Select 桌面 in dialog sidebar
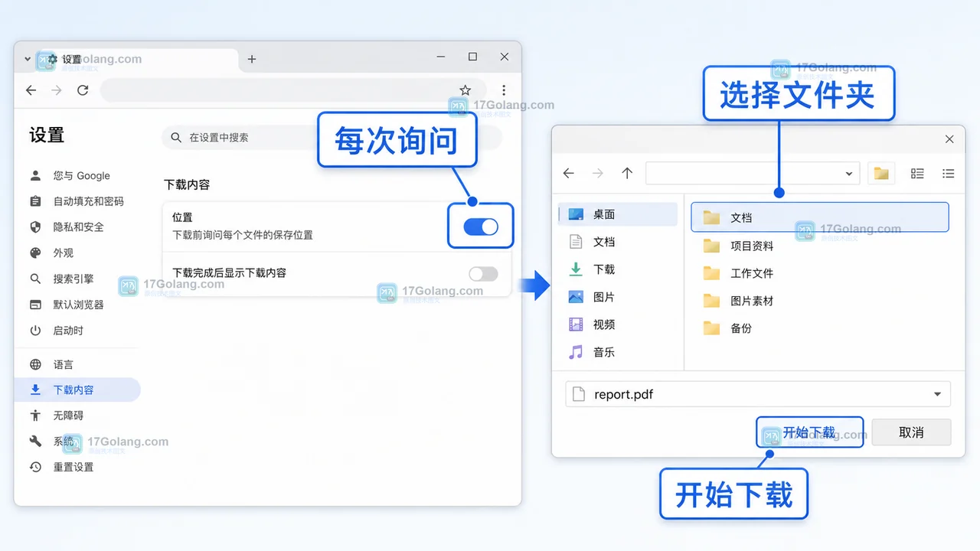This screenshot has height=551, width=980. (x=618, y=214)
